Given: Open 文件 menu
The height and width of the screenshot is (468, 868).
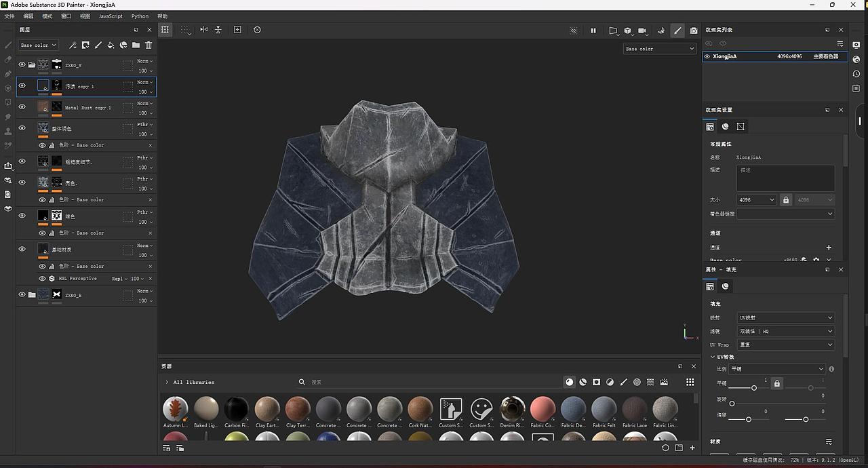Looking at the screenshot, I should (x=9, y=16).
